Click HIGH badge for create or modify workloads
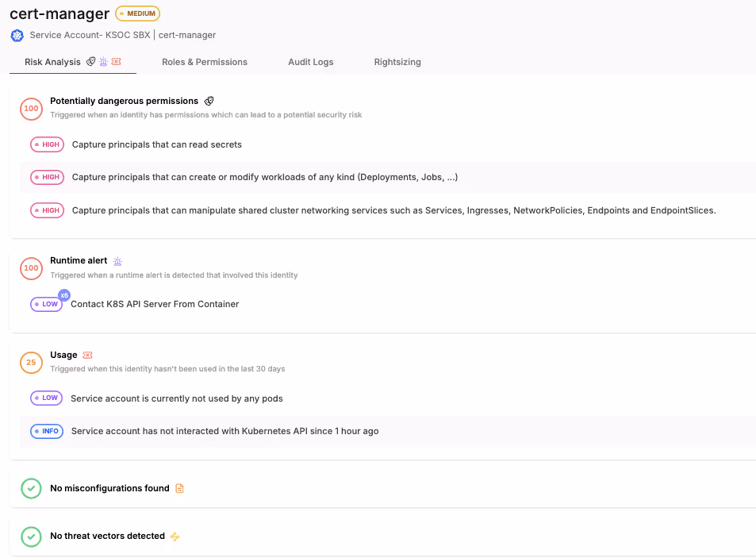The image size is (756, 558). click(x=48, y=178)
